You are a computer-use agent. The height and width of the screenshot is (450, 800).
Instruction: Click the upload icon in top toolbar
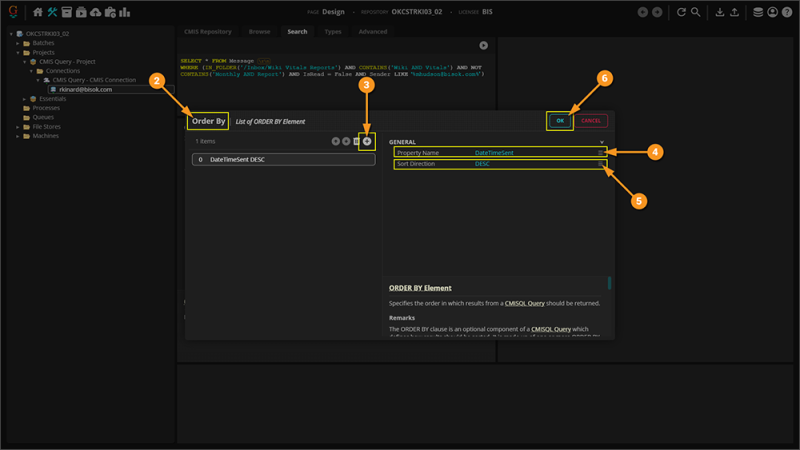[734, 12]
